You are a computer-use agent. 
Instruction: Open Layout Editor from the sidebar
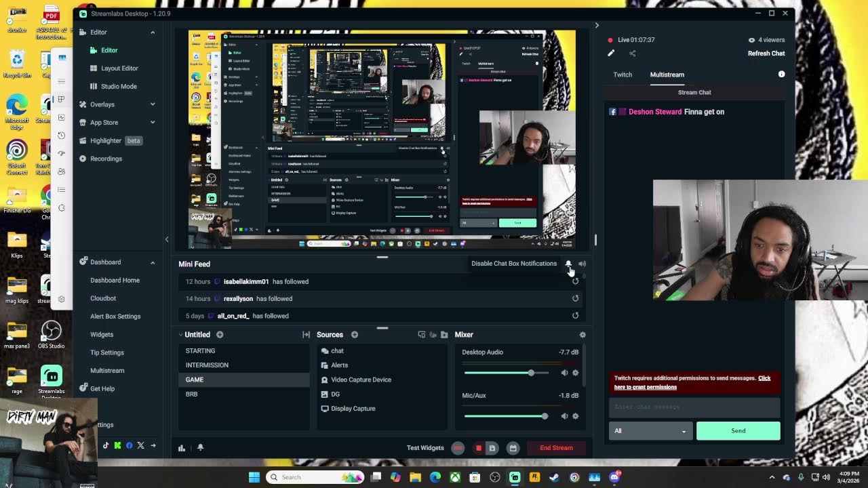coord(119,68)
